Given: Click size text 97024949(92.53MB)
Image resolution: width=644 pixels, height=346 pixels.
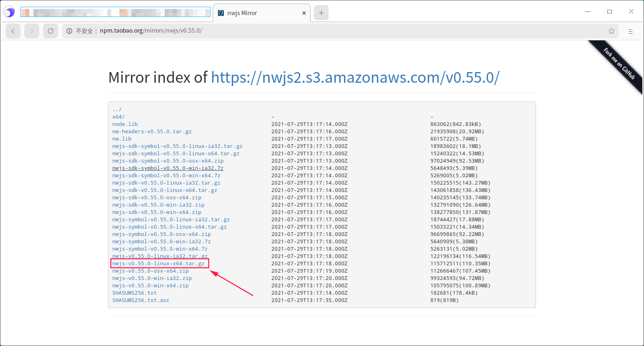Looking at the screenshot, I should coord(457,161).
